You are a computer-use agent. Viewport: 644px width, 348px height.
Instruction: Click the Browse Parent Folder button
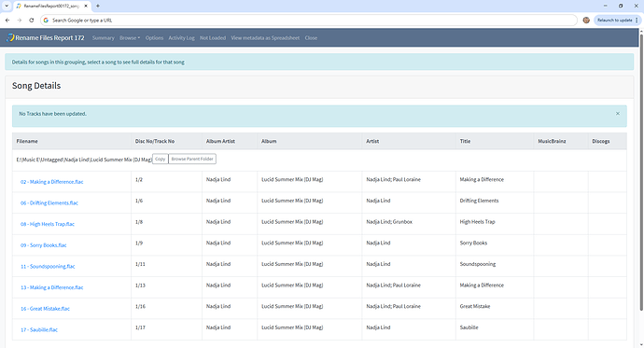[192, 159]
